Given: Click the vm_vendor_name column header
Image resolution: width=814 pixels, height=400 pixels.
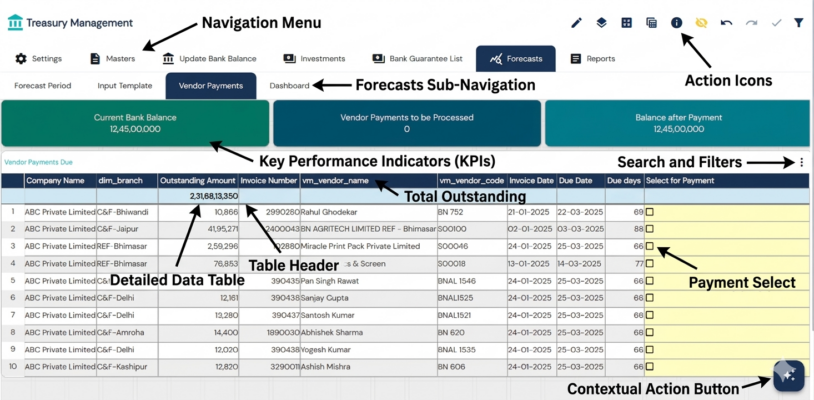Looking at the screenshot, I should coord(369,181).
